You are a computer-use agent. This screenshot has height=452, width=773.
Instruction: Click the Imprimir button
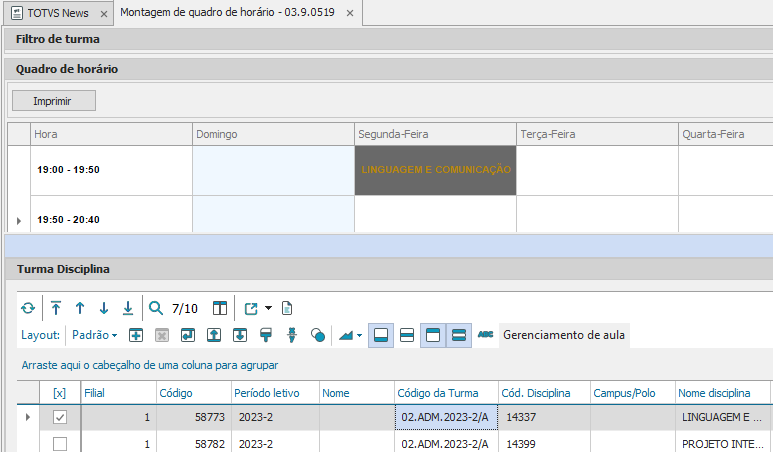tap(54, 101)
